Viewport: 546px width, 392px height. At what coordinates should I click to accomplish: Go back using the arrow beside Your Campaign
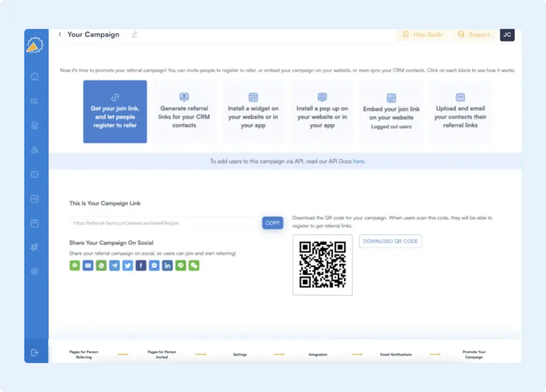[60, 34]
